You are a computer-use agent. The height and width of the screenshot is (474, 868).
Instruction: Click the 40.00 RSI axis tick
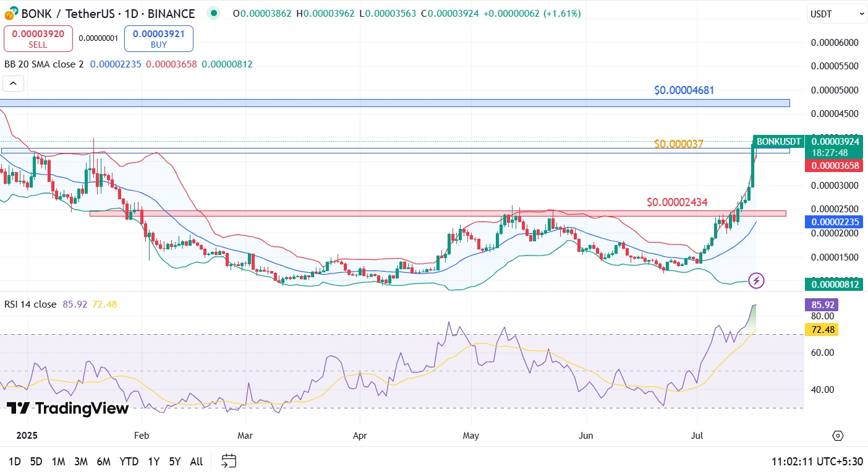pos(822,390)
